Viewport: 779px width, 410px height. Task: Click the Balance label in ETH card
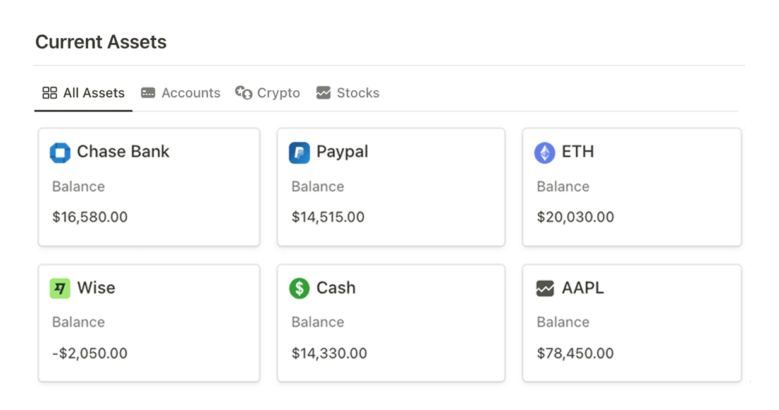(x=563, y=186)
